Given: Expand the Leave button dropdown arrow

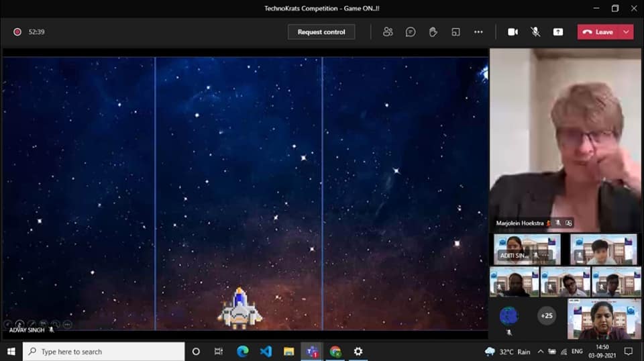Looking at the screenshot, I should pyautogui.click(x=626, y=32).
